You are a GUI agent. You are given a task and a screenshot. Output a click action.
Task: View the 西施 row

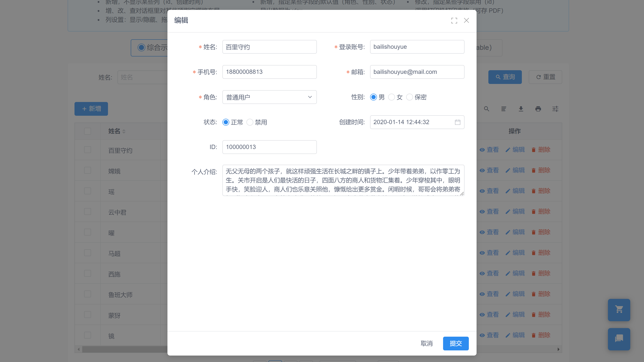489,273
